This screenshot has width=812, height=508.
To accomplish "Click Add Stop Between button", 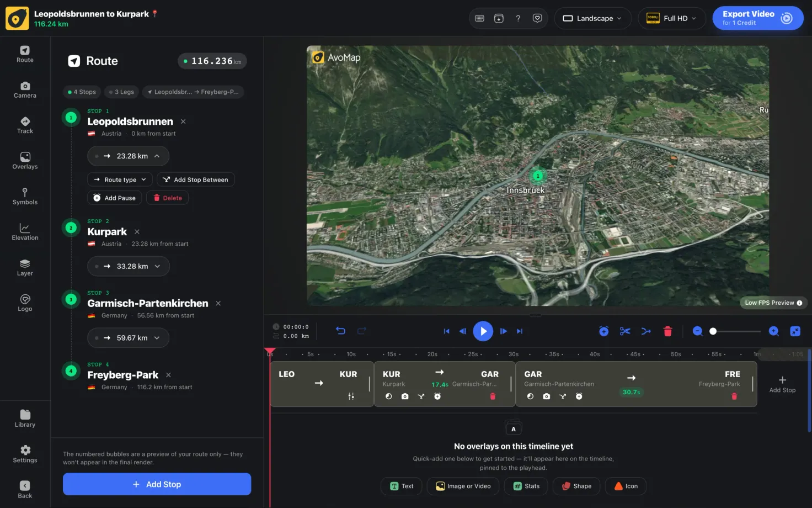I will (196, 179).
